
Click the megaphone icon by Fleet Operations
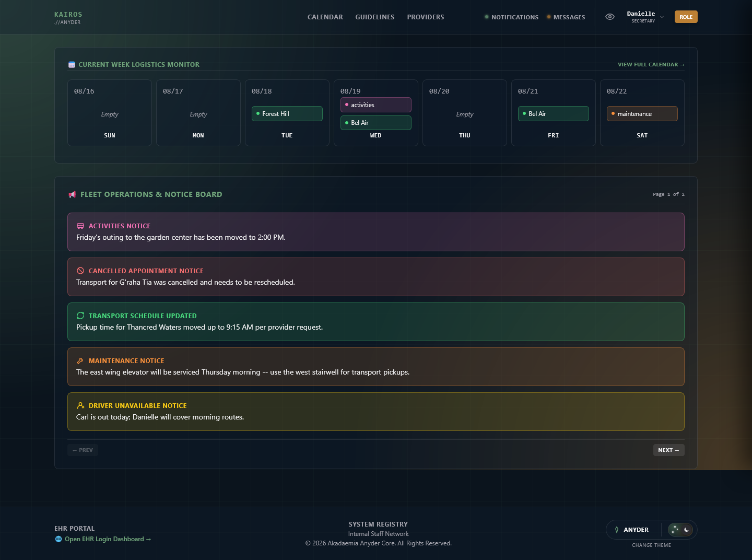click(72, 194)
